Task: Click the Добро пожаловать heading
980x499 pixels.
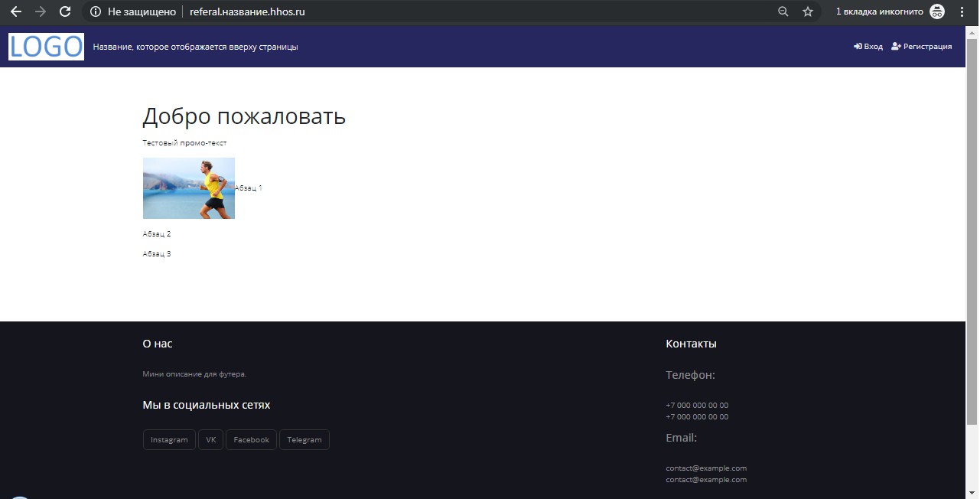Action: [244, 117]
